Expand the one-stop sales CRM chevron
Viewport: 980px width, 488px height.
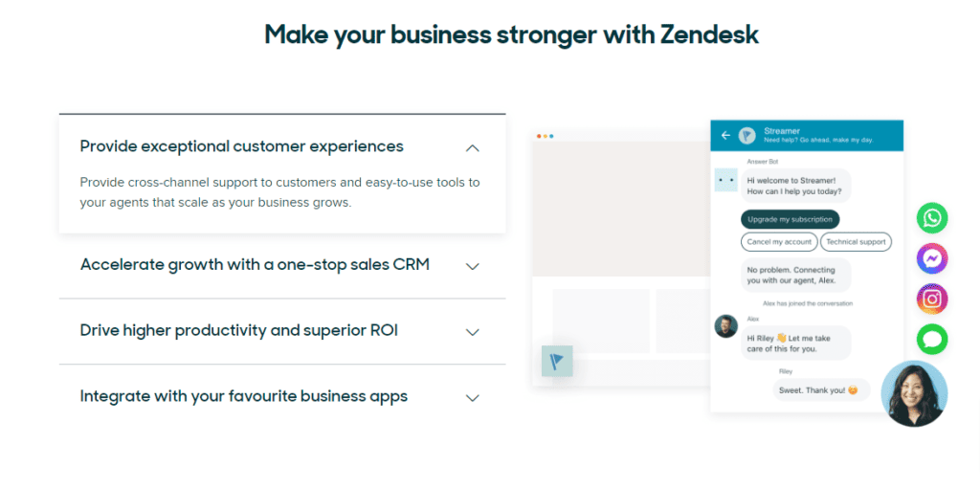472,266
